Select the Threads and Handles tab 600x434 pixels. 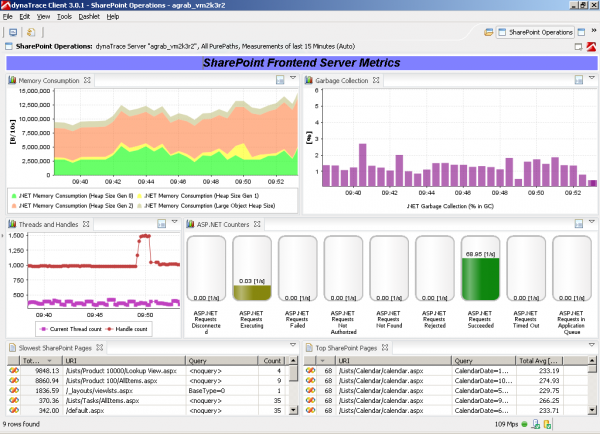click(x=48, y=224)
